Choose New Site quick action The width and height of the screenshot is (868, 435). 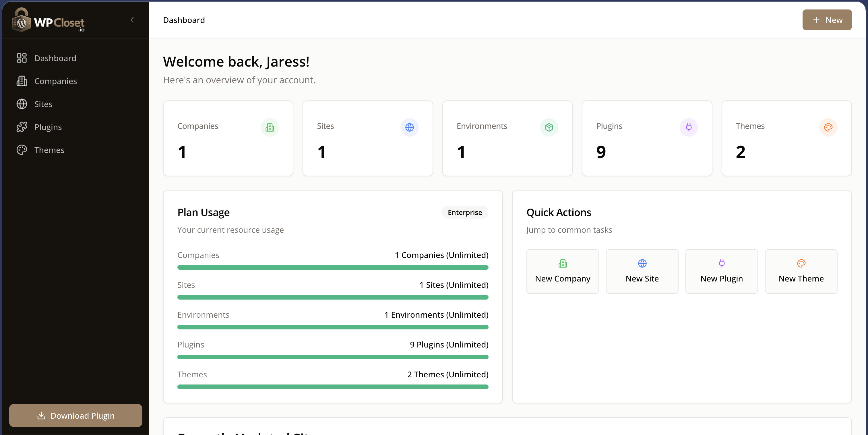(x=642, y=271)
